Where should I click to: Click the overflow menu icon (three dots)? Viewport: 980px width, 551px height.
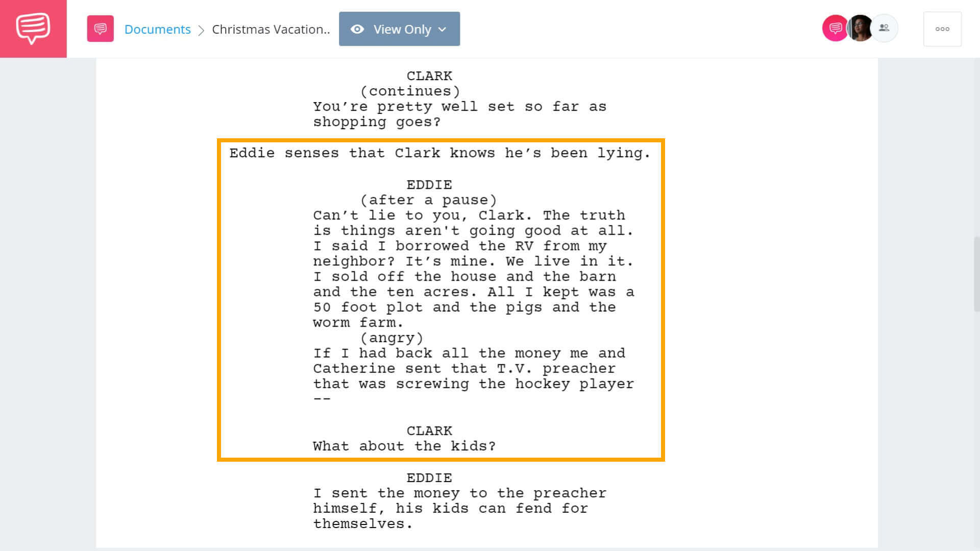click(x=941, y=28)
